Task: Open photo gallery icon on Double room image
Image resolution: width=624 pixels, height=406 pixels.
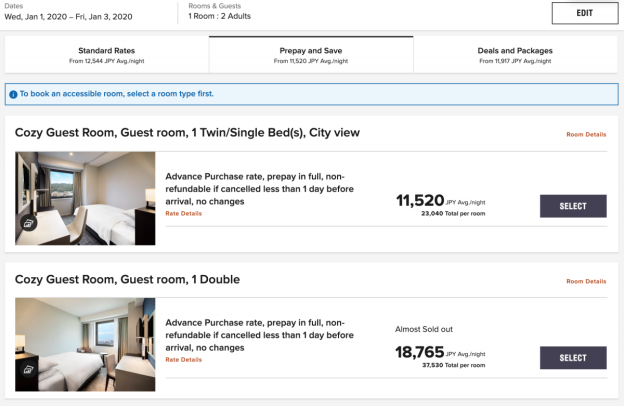Action: (28, 369)
